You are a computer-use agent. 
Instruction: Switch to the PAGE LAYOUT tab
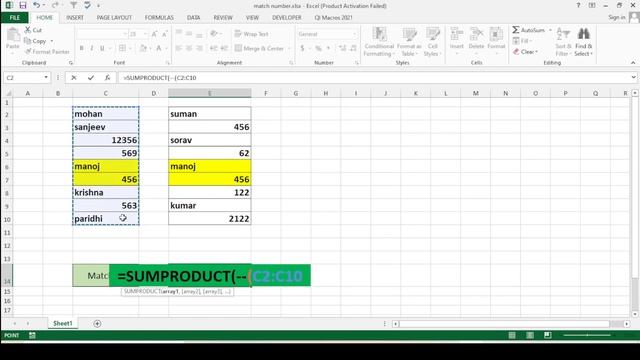(x=114, y=18)
